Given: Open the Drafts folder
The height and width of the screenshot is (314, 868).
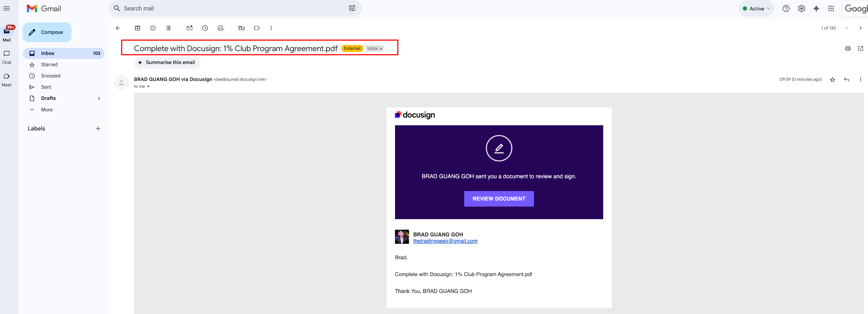Looking at the screenshot, I should click(64, 98).
